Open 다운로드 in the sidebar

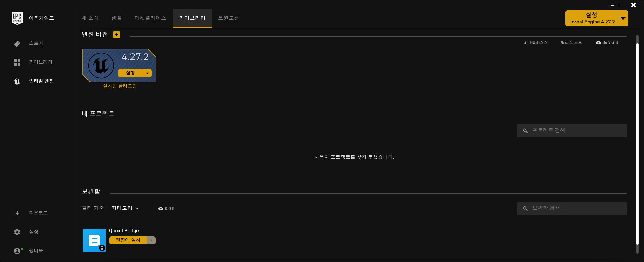[x=38, y=213]
